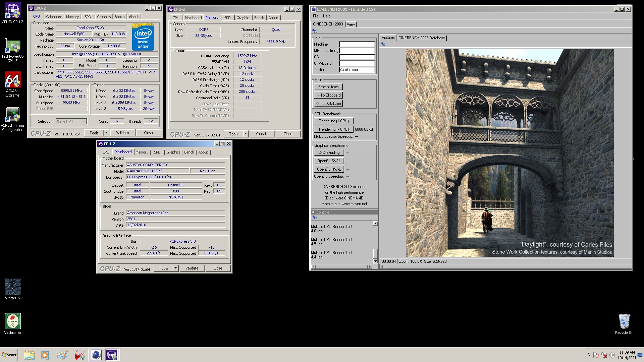The height and width of the screenshot is (362, 644).
Task: Select the Warp9_S desktop icon
Action: (12, 289)
